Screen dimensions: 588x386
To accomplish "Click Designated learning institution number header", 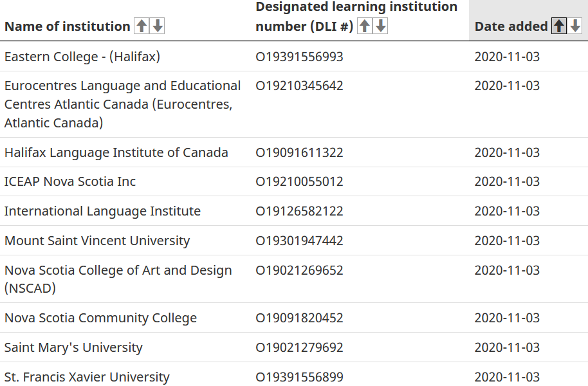I will coord(356,17).
